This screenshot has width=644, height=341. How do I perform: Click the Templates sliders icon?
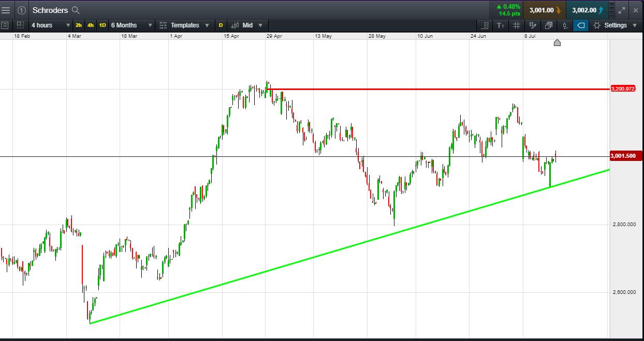point(163,25)
